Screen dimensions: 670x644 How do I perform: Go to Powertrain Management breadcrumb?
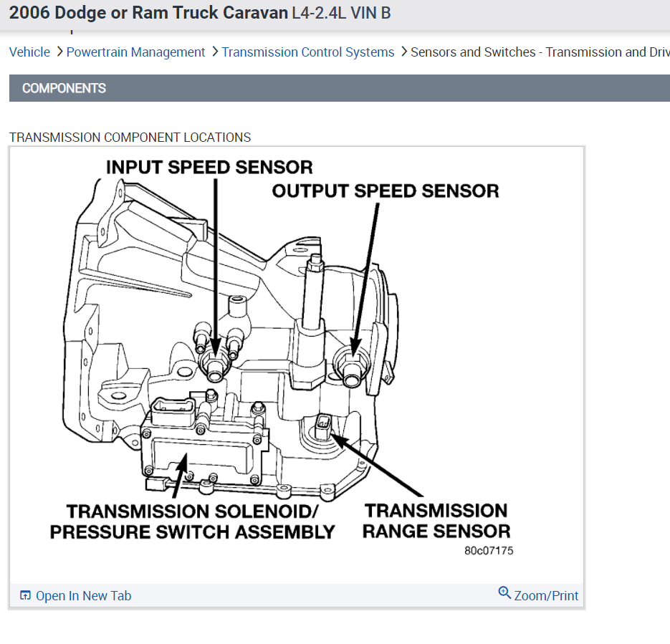135,52
